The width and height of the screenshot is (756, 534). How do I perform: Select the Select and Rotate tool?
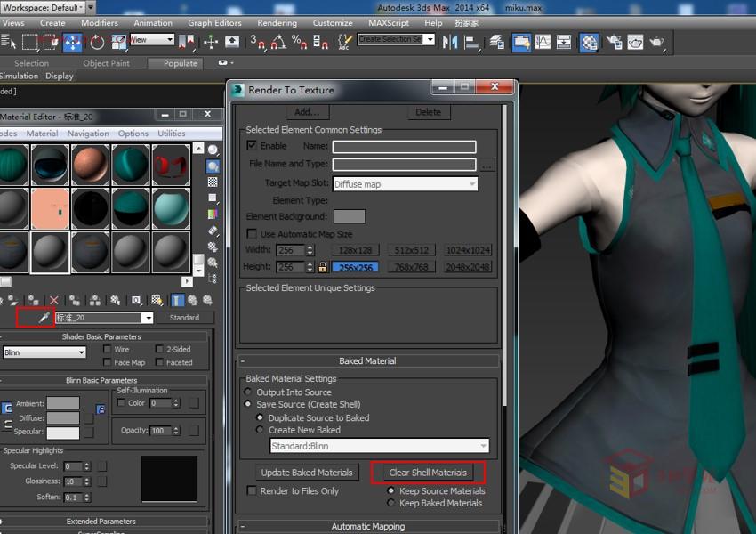click(x=97, y=42)
